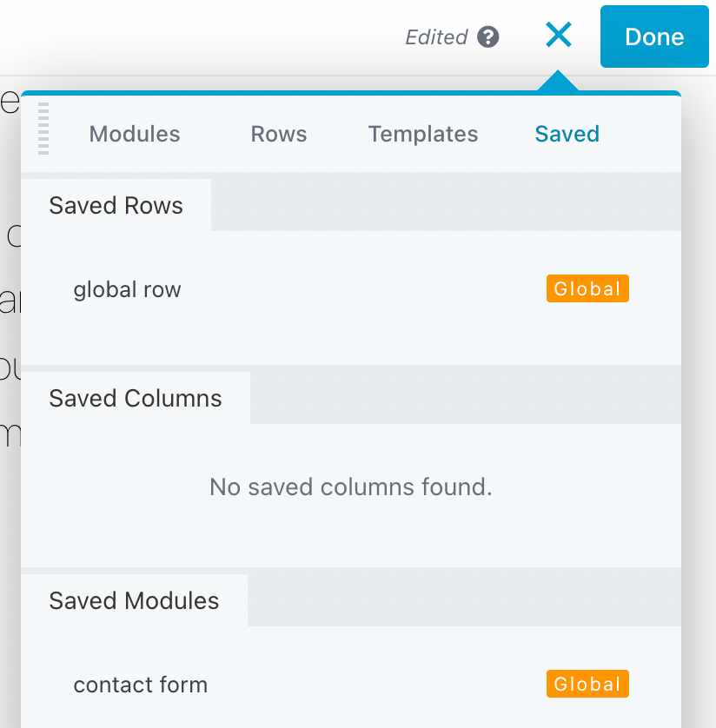Open the Rows tab
Image resolution: width=716 pixels, height=728 pixels.
[279, 135]
